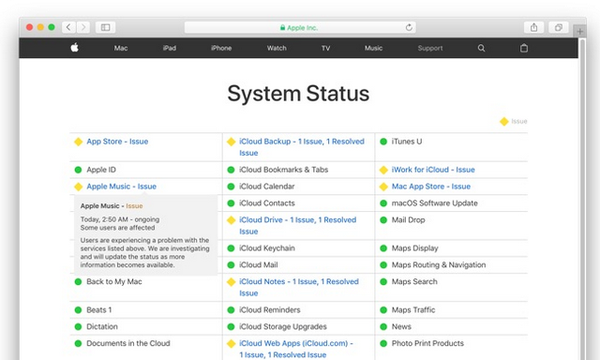Open the search magnifier icon
The height and width of the screenshot is (360, 600).
[481, 48]
